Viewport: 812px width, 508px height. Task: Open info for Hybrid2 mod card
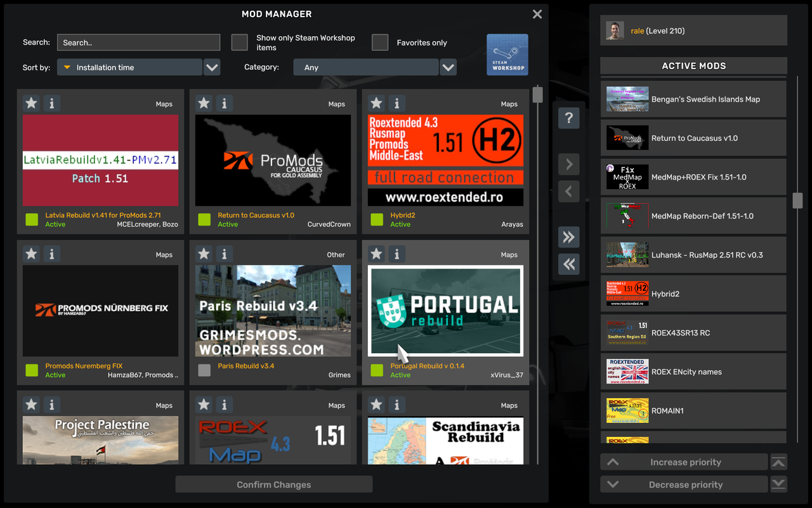pos(397,103)
